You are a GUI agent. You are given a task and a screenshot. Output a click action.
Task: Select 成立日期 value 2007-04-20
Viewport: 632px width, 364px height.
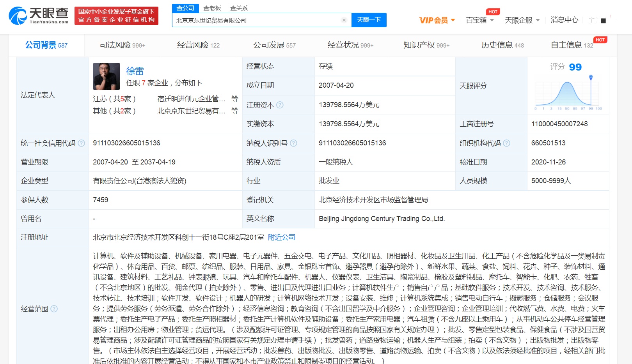(336, 85)
